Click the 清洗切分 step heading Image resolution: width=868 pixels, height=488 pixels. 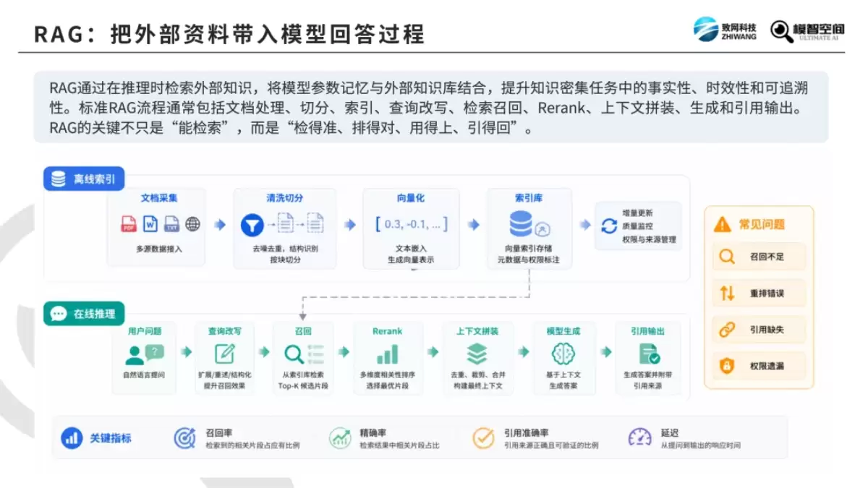tap(285, 197)
